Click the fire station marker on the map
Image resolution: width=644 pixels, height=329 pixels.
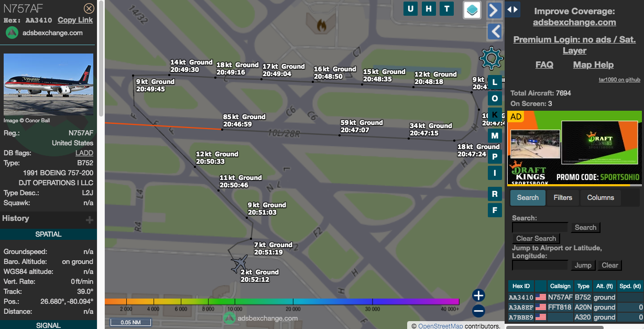click(321, 24)
